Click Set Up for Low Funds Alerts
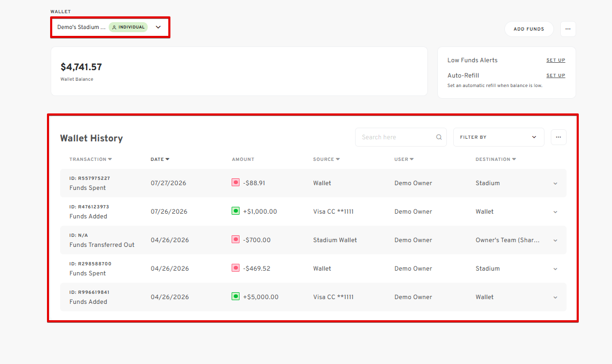This screenshot has height=364, width=612. point(556,60)
